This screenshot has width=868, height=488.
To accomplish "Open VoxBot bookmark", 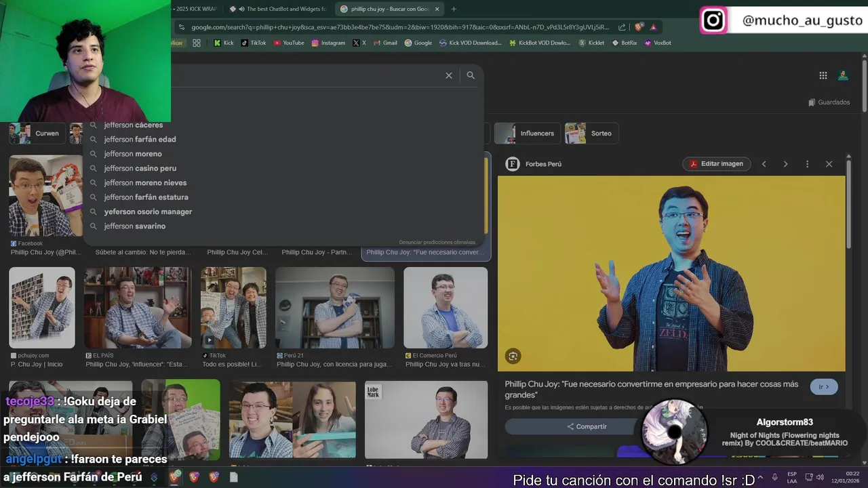I will [x=658, y=43].
